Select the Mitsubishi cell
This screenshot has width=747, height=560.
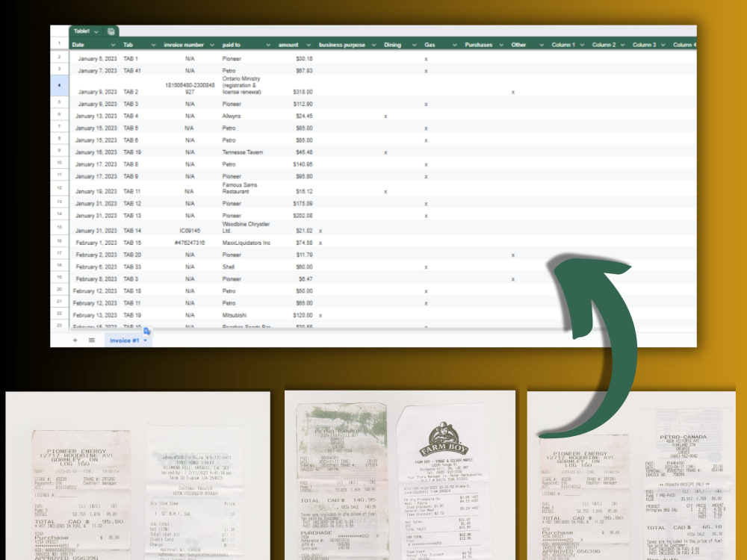pos(234,315)
